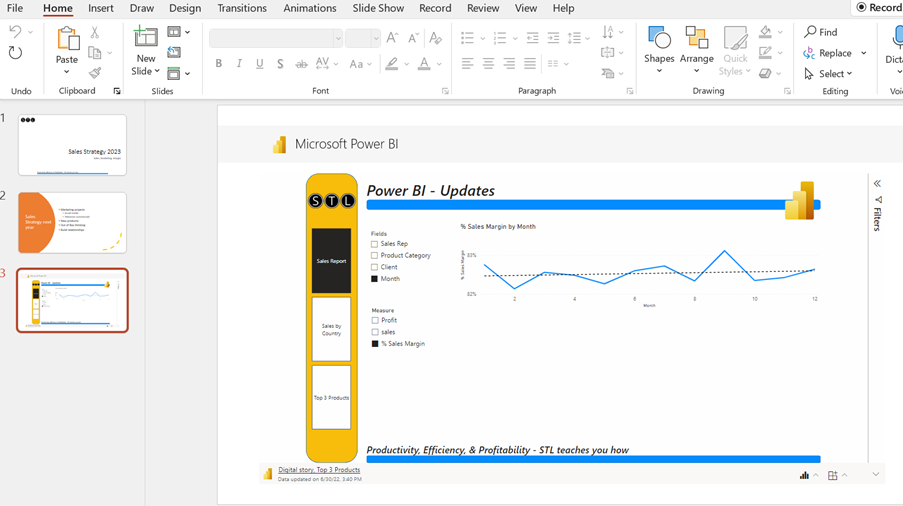Expand the Power BI footer chevron
Image resolution: width=903 pixels, height=506 pixels.
tap(875, 474)
